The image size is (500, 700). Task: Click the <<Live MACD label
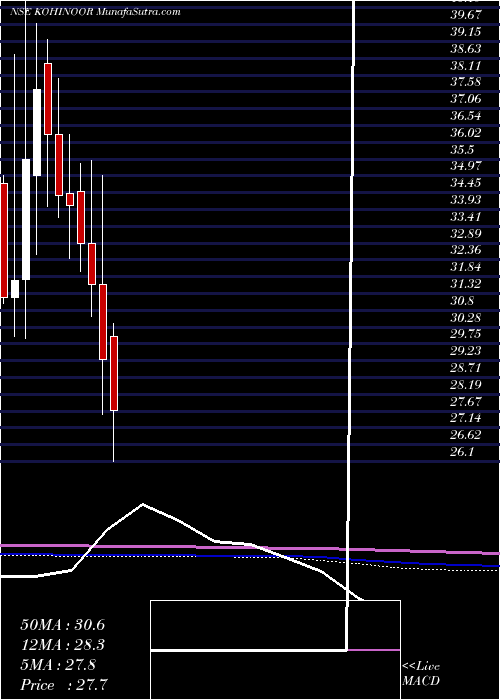click(421, 674)
